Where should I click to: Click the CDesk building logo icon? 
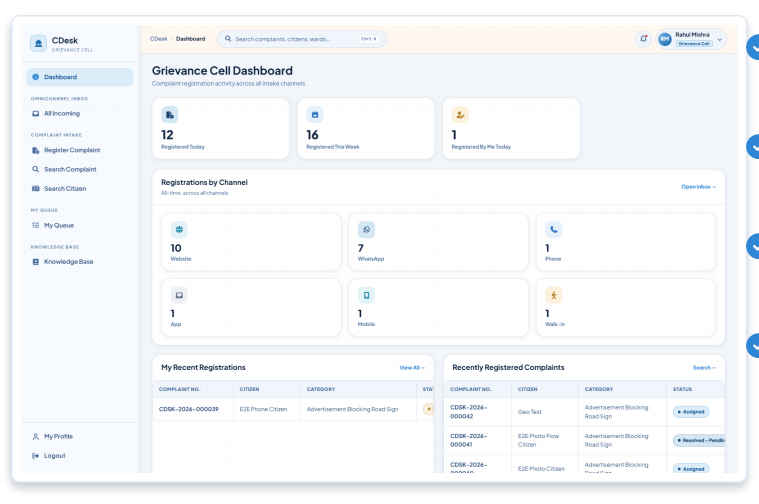(x=38, y=44)
